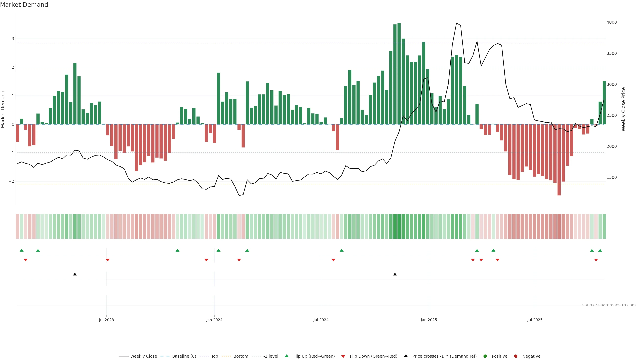644x362 pixels.
Task: Click the rightmost red flip-down triangle
Action: [596, 260]
